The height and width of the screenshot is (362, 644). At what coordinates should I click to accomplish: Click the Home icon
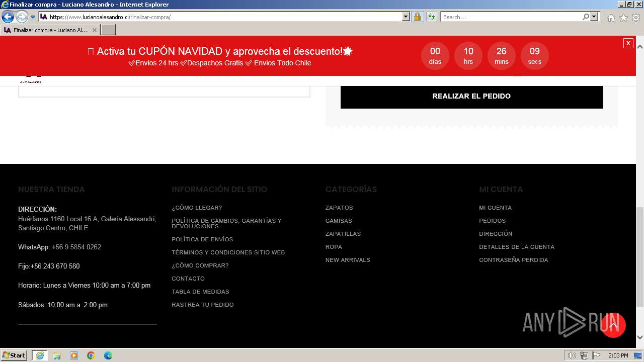pos(611,18)
